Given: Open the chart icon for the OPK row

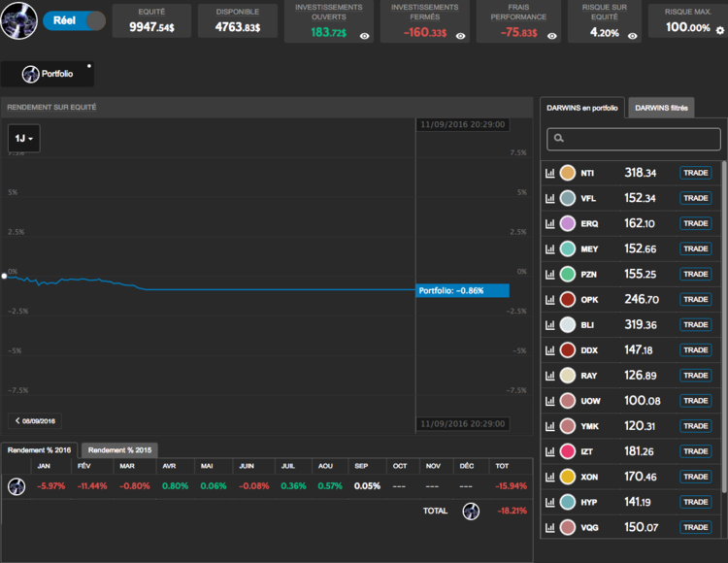Looking at the screenshot, I should [550, 299].
